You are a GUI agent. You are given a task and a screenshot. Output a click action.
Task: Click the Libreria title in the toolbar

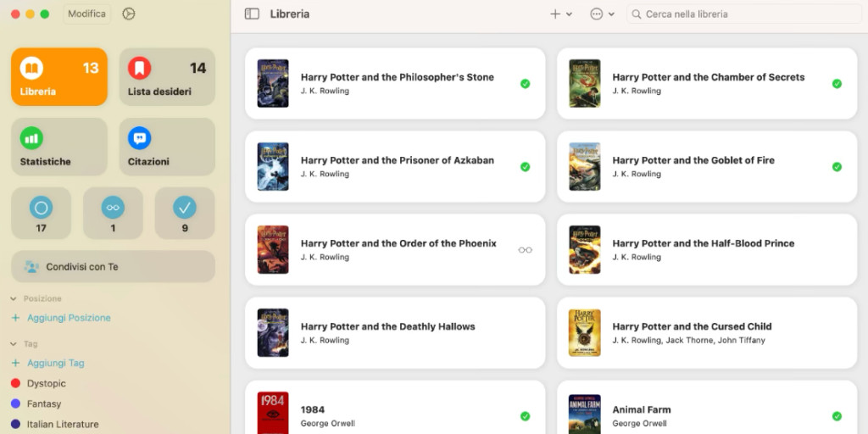290,14
